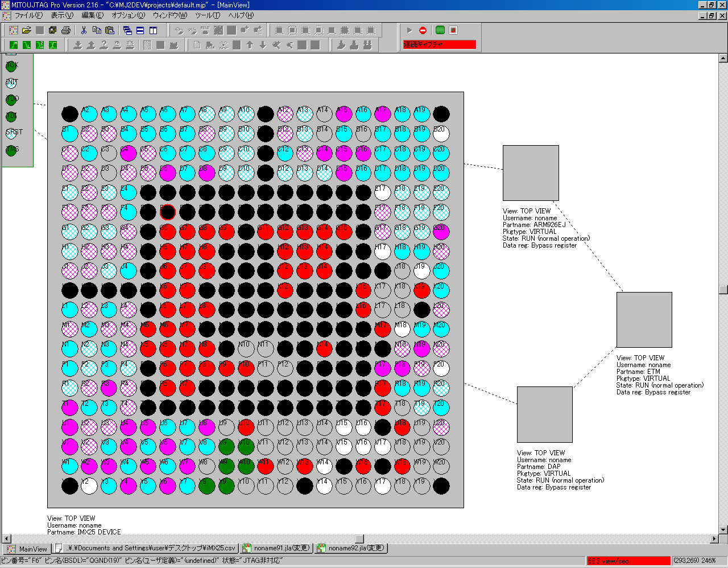Switch to the iMX25.csv tab
The image size is (728, 568).
click(x=146, y=548)
